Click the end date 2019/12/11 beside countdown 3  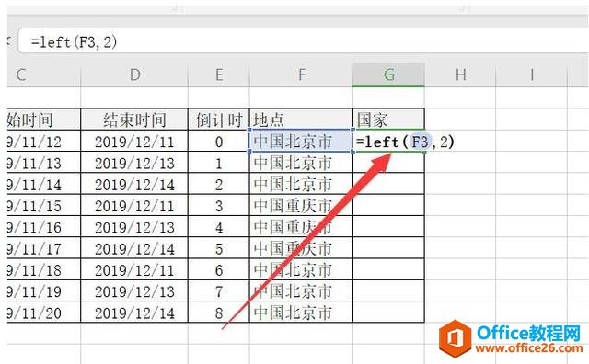pos(134,205)
